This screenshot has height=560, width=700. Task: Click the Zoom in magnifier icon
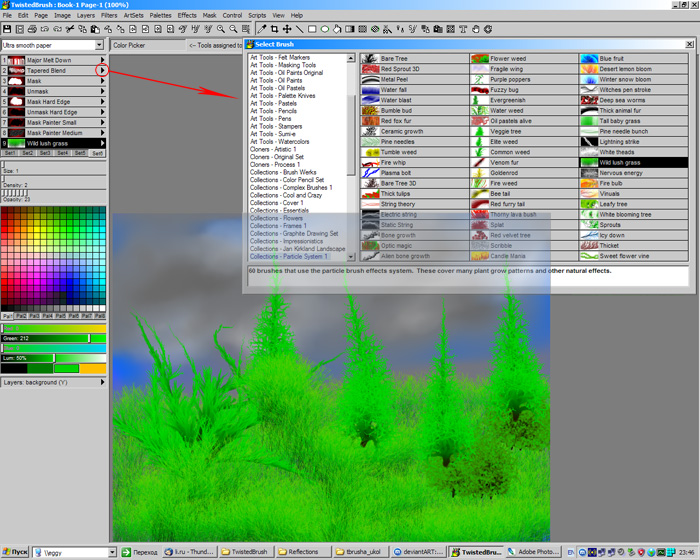(x=221, y=29)
